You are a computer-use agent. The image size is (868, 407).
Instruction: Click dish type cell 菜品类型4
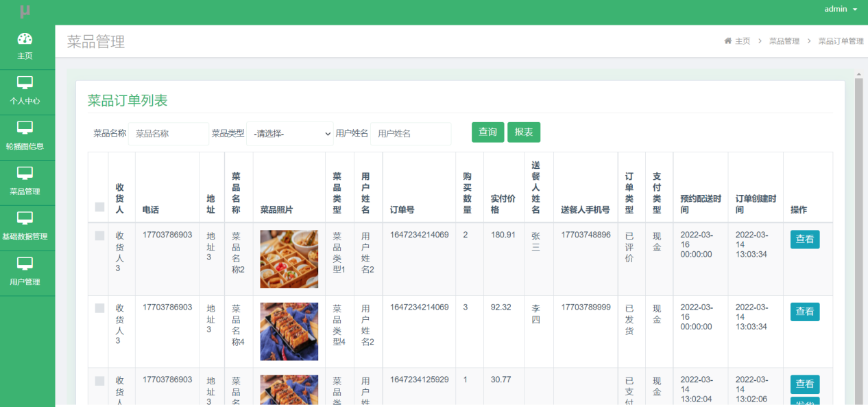pyautogui.click(x=339, y=325)
